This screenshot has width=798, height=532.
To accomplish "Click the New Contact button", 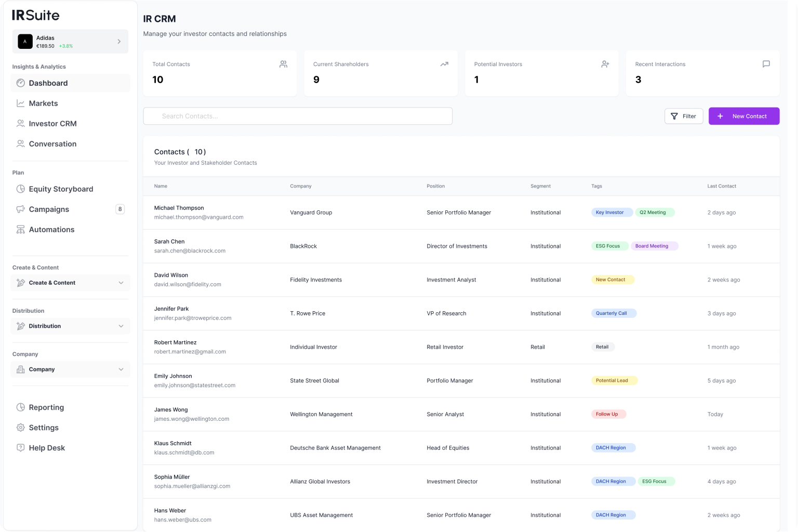I will tap(744, 116).
